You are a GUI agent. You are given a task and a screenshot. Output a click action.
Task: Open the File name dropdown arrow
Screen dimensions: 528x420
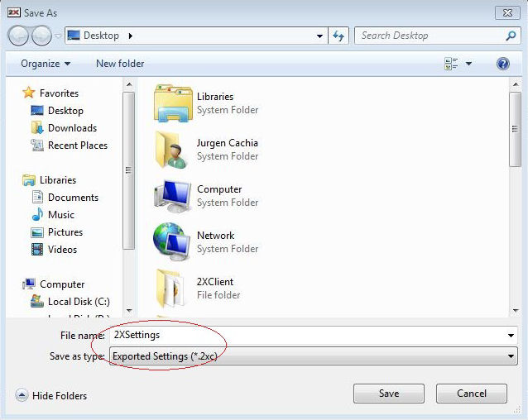click(511, 336)
